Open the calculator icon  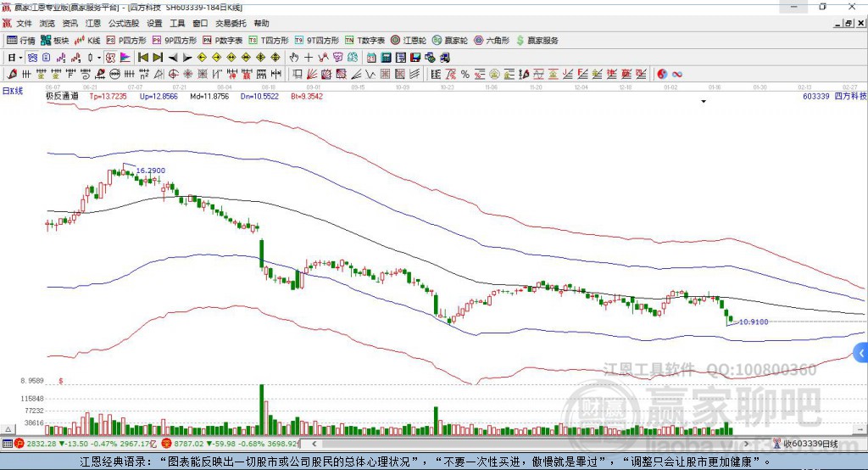click(x=386, y=58)
